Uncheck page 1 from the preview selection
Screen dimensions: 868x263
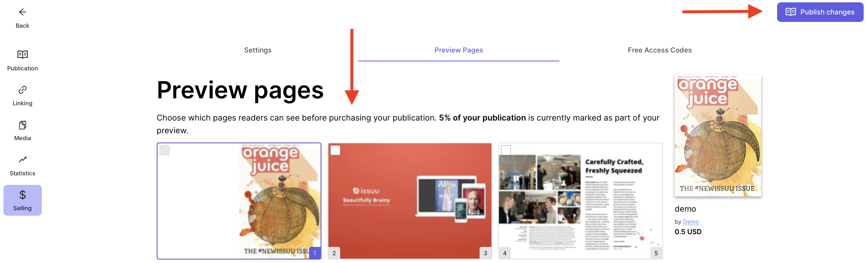pyautogui.click(x=165, y=151)
